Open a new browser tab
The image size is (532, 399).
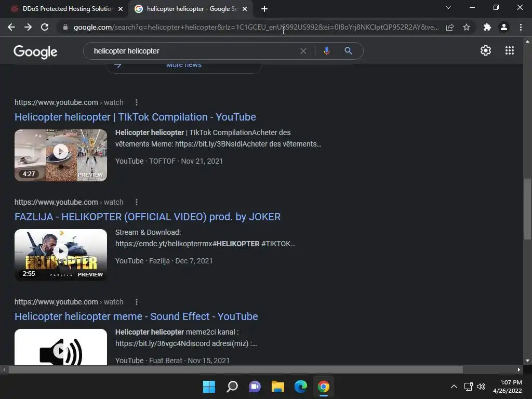[x=264, y=9]
